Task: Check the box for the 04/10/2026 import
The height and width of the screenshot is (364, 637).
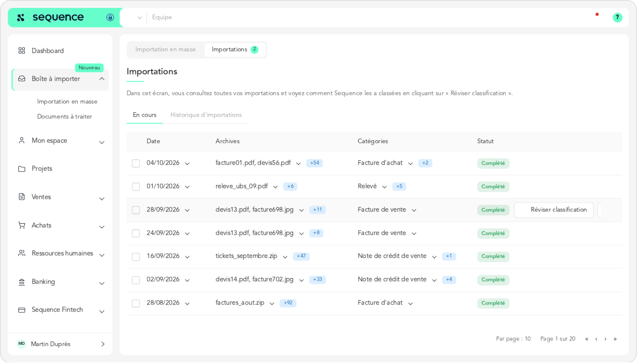Action: pyautogui.click(x=136, y=163)
